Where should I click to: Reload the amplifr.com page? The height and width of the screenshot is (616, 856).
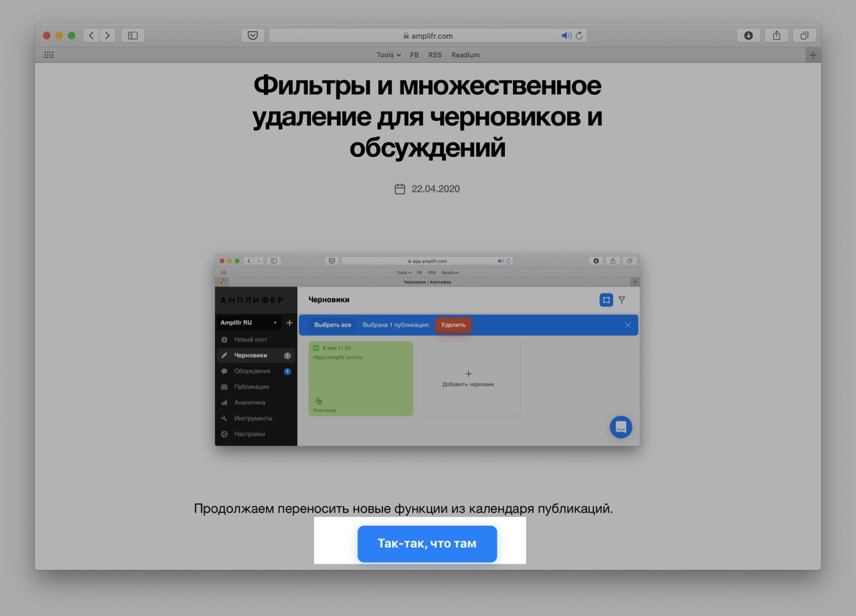[x=579, y=35]
